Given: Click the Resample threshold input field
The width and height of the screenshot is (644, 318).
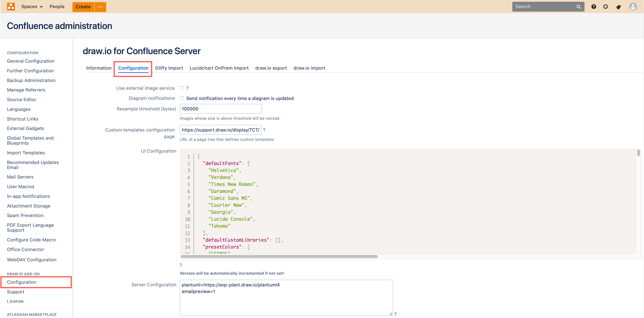Looking at the screenshot, I should (x=221, y=109).
